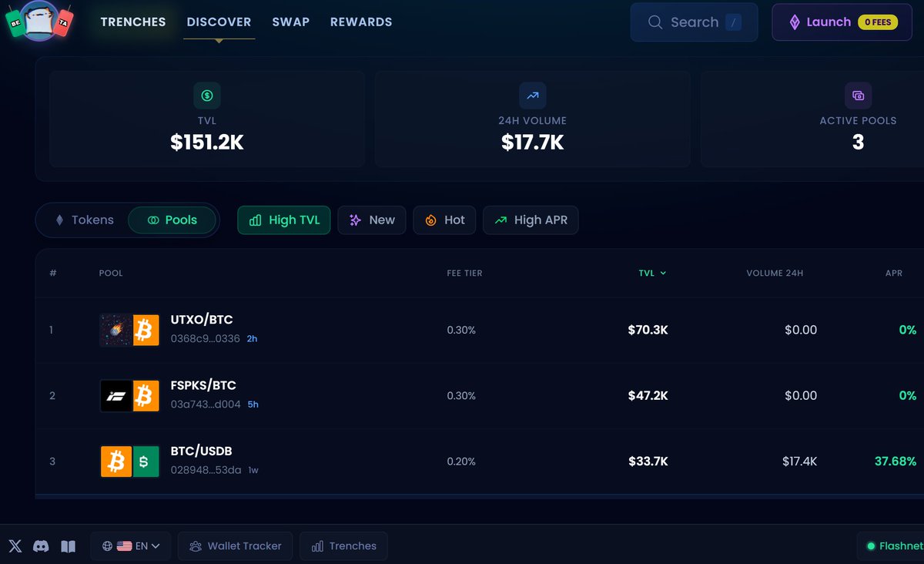
Task: Open the docs book icon
Action: (68, 546)
